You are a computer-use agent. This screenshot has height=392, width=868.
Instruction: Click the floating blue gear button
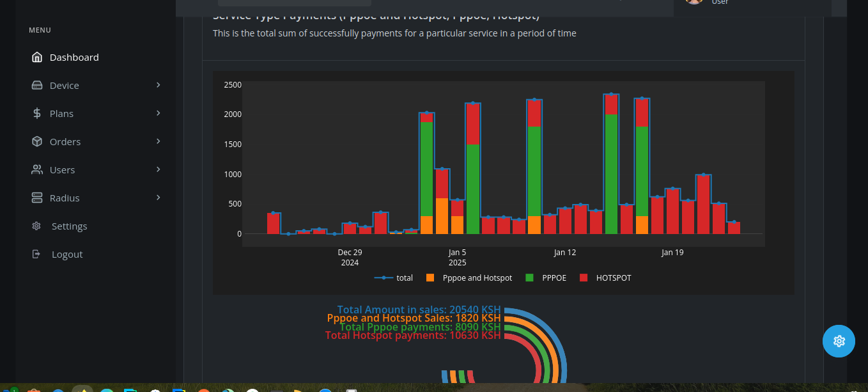839,341
